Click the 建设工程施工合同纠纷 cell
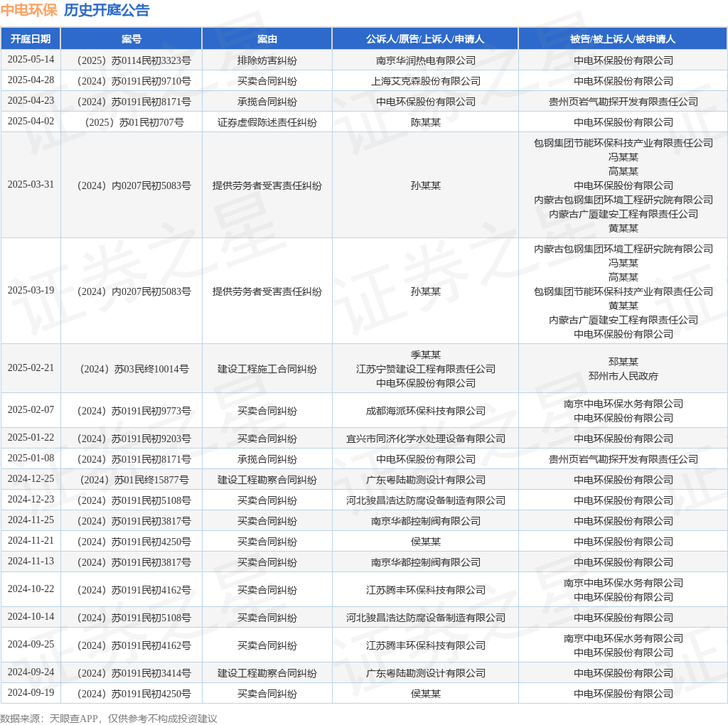Image resolution: width=728 pixels, height=725 pixels. coord(267,369)
